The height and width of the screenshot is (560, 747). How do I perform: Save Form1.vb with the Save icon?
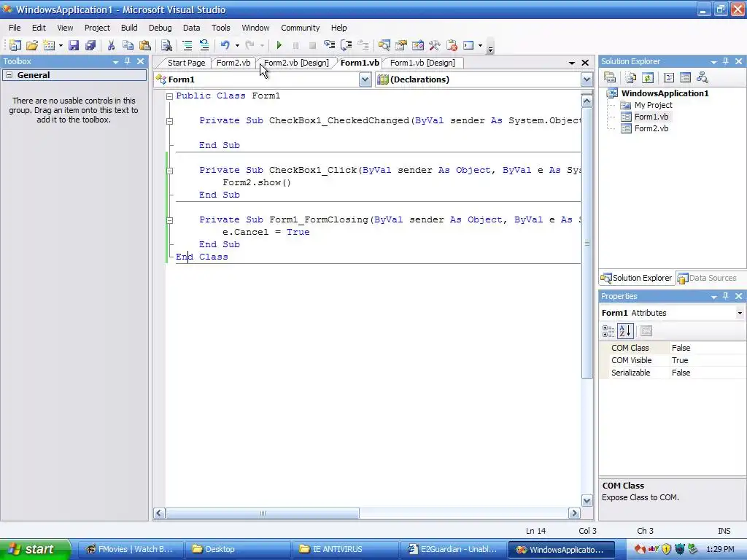point(74,45)
